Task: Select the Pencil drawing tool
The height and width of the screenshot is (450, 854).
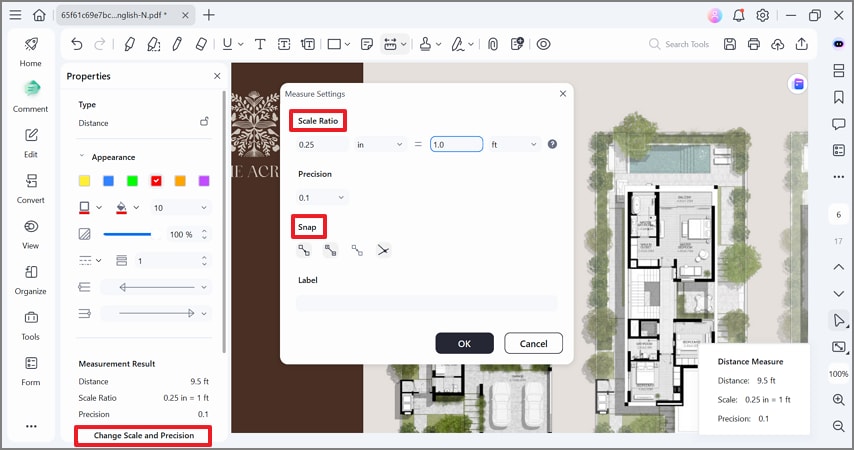Action: [177, 44]
